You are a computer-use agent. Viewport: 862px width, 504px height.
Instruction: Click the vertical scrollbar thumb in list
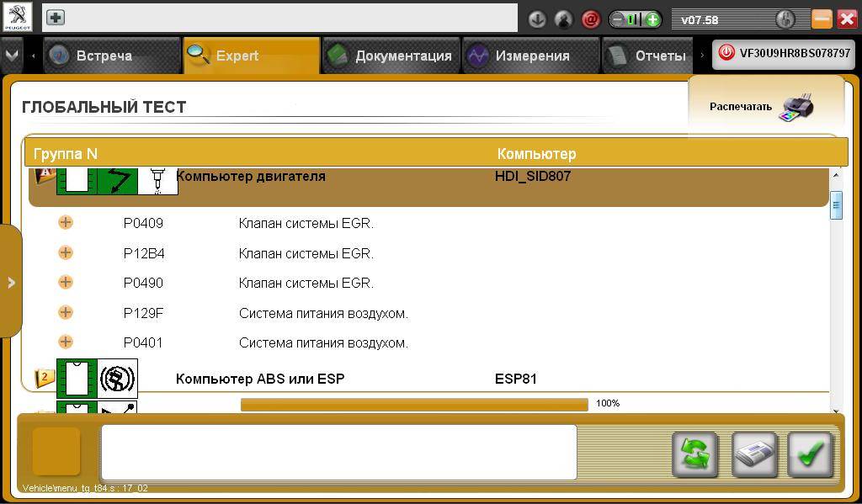tap(836, 204)
